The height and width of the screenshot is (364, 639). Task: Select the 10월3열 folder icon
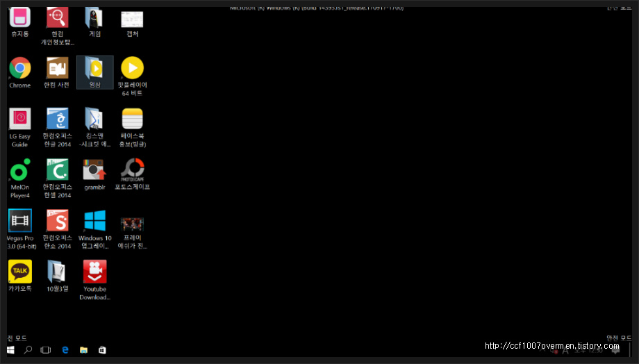pos(57,272)
